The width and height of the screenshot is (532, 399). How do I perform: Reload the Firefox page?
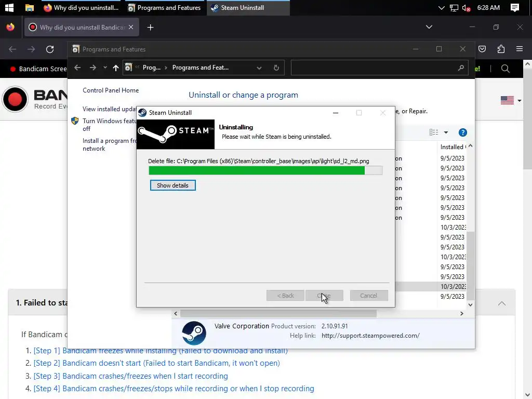pos(50,49)
